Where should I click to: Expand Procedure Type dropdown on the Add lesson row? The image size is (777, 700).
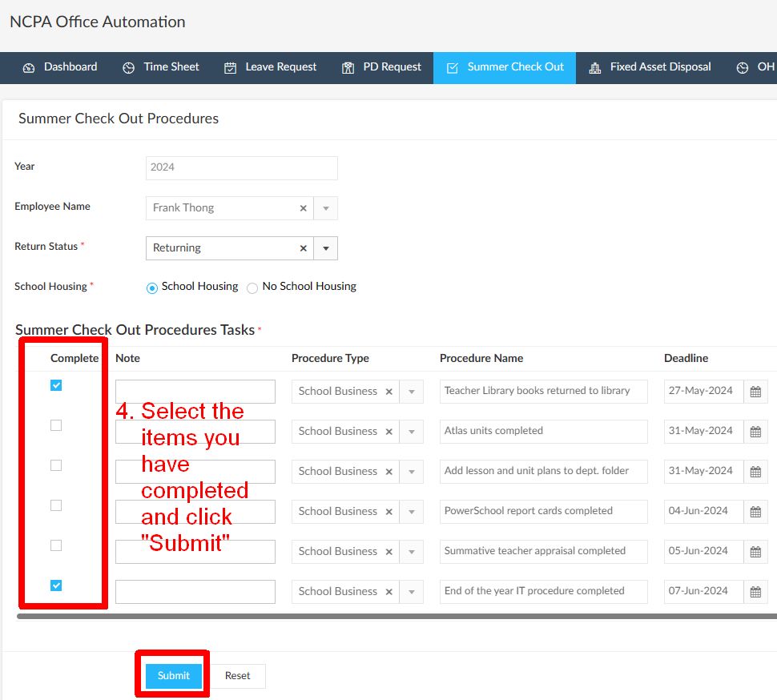click(412, 472)
